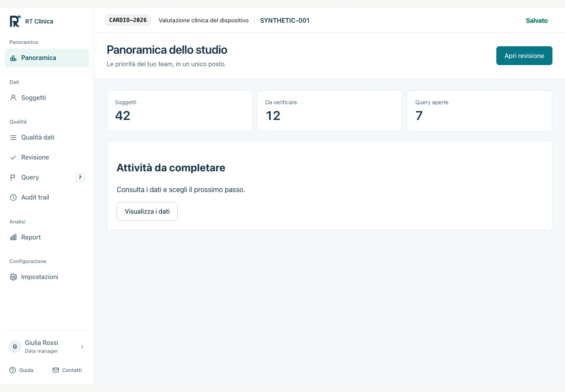Screen dimensions: 565x392
Task: Select the Soggetti 42 stat card
Action: (x=179, y=111)
